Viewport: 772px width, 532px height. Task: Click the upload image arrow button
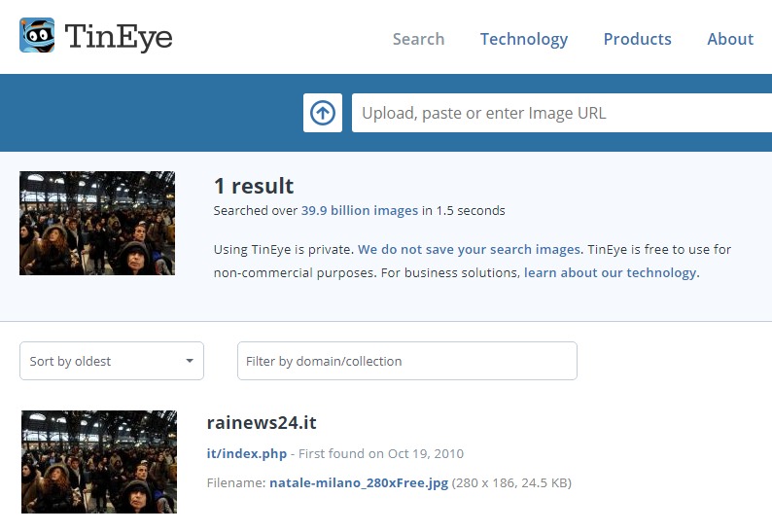[323, 113]
